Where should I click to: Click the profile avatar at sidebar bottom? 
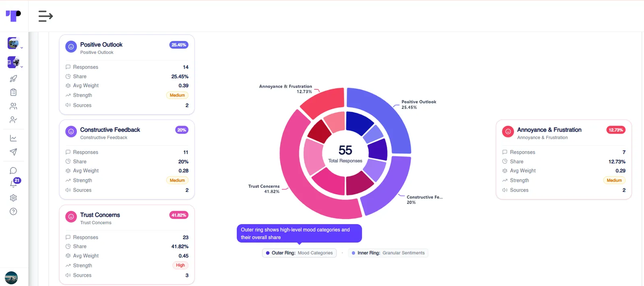(11, 278)
